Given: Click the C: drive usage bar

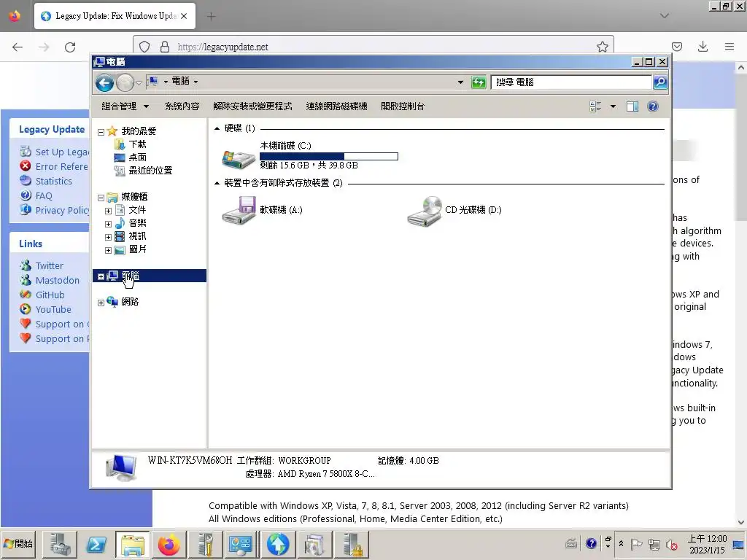Looking at the screenshot, I should click(x=329, y=156).
